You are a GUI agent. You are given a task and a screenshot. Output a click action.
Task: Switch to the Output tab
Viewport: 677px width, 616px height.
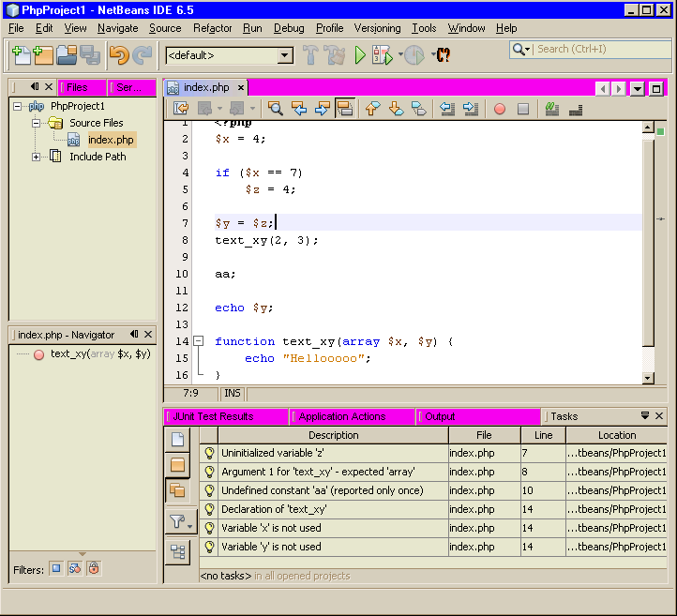[x=477, y=416]
